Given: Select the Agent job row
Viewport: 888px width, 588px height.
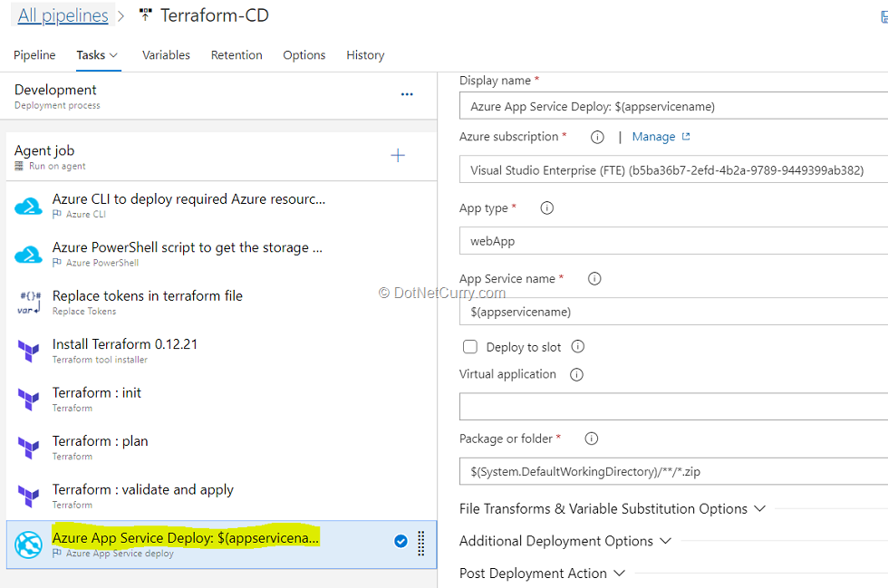Looking at the screenshot, I should pyautogui.click(x=221, y=157).
